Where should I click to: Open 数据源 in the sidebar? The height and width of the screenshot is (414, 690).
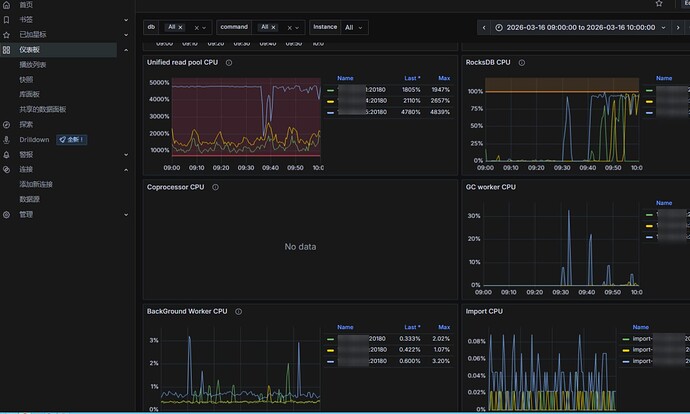pos(29,199)
